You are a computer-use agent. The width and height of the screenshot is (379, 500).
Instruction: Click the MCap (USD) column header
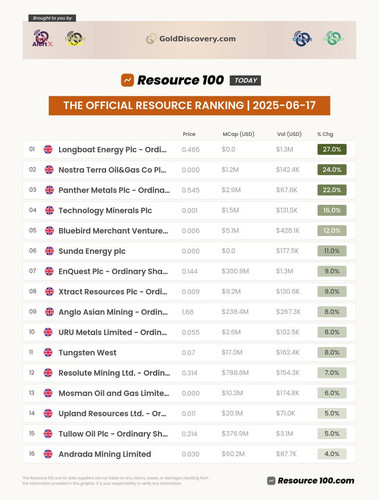pos(238,134)
